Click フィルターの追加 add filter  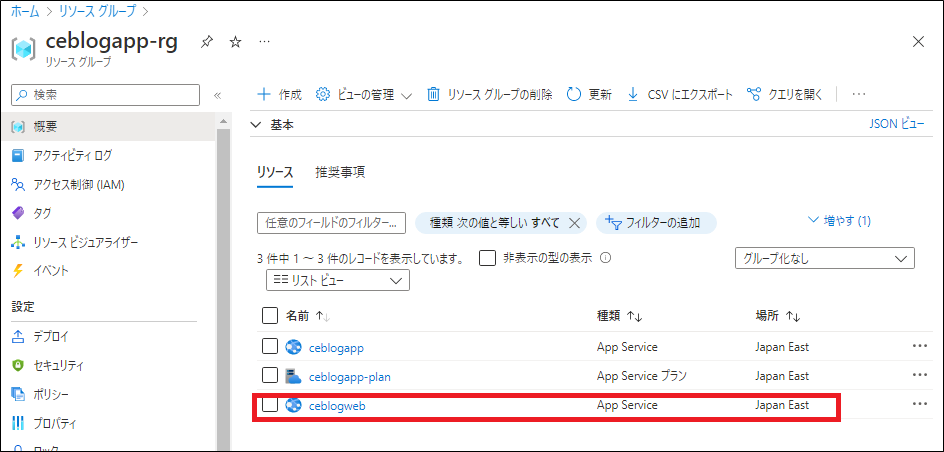pos(656,223)
